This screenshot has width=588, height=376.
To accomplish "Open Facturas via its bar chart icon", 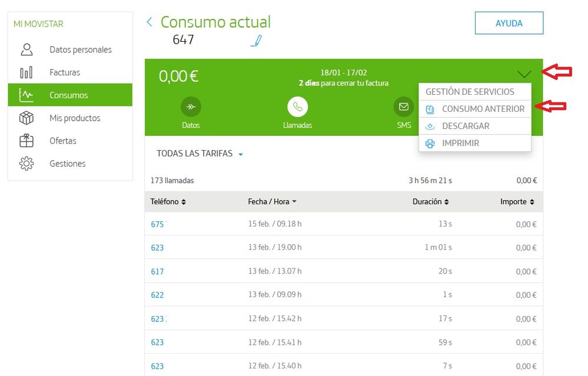I will 26,72.
